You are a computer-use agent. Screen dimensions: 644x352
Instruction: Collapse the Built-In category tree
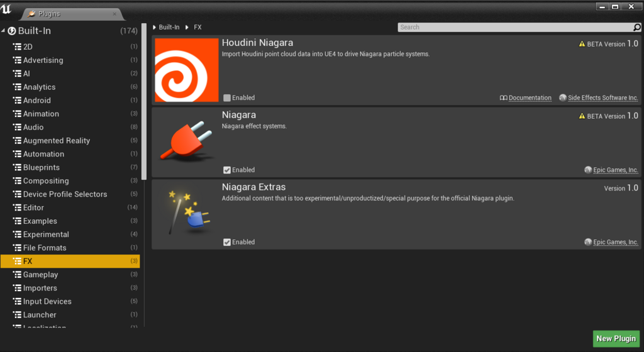pos(3,31)
